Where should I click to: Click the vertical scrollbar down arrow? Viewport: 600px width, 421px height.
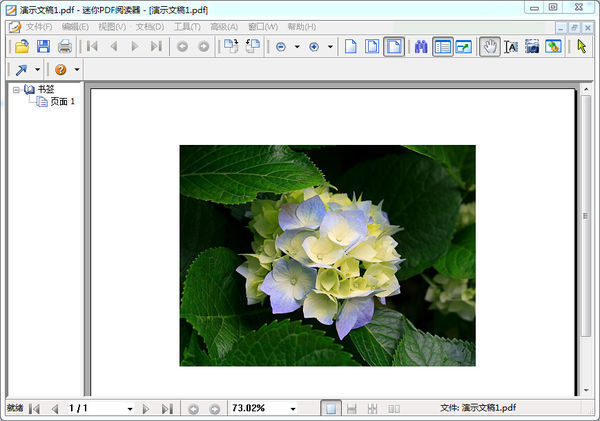point(585,390)
